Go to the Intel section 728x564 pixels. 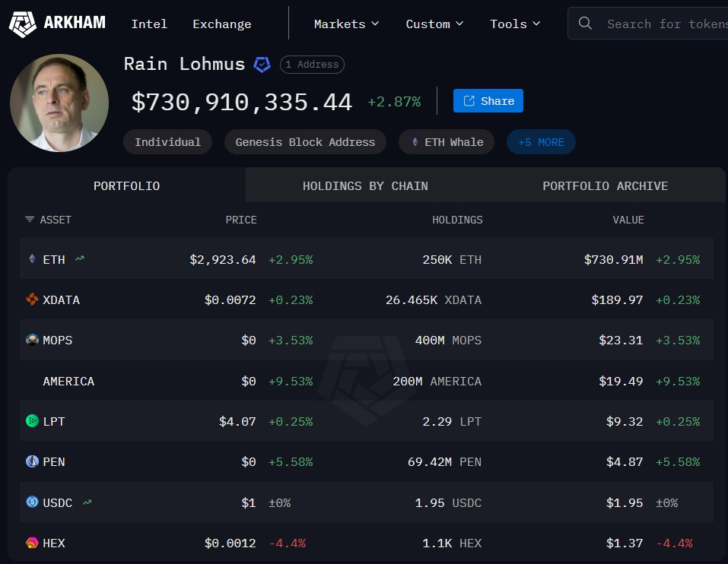[149, 24]
